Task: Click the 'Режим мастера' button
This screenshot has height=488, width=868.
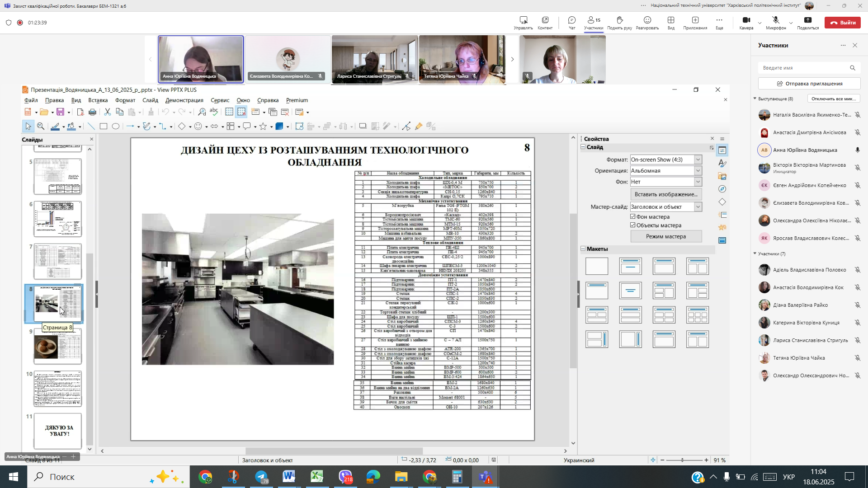Action: 666,236
